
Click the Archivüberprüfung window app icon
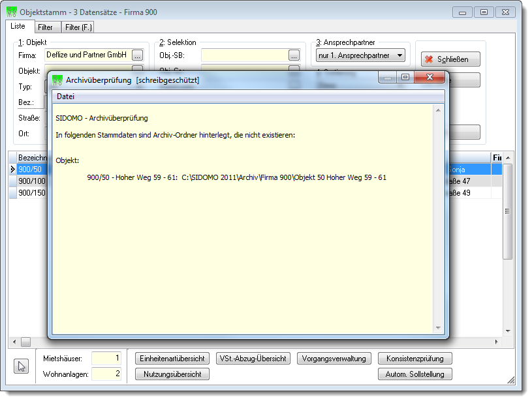click(x=57, y=80)
